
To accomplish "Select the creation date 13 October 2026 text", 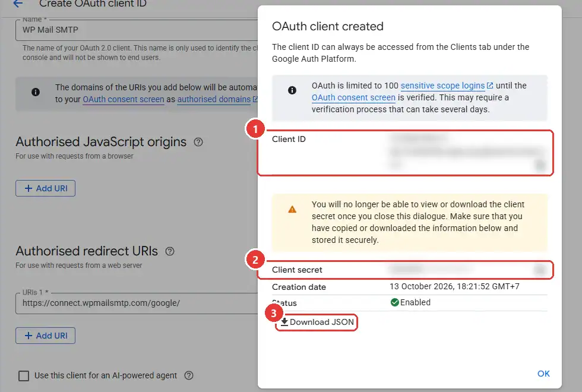I will point(454,286).
